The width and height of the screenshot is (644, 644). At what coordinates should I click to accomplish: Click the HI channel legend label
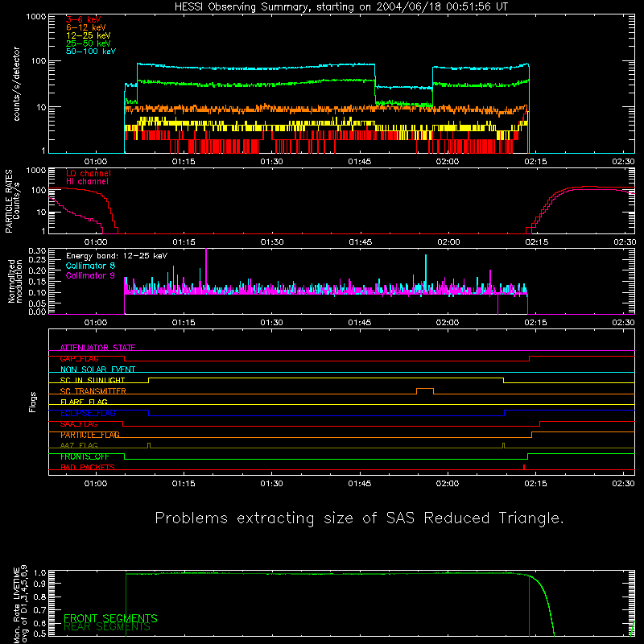coord(87,182)
